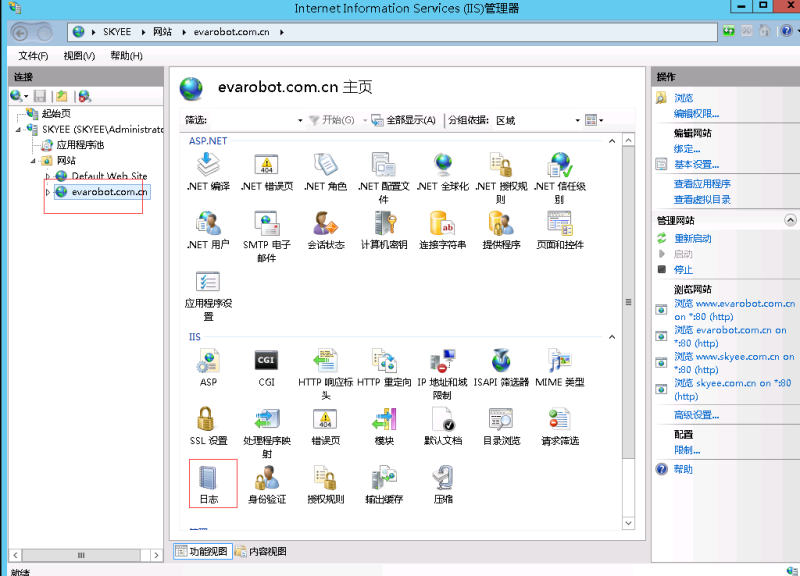
Task: Click the 绑定... link
Action: 687,148
